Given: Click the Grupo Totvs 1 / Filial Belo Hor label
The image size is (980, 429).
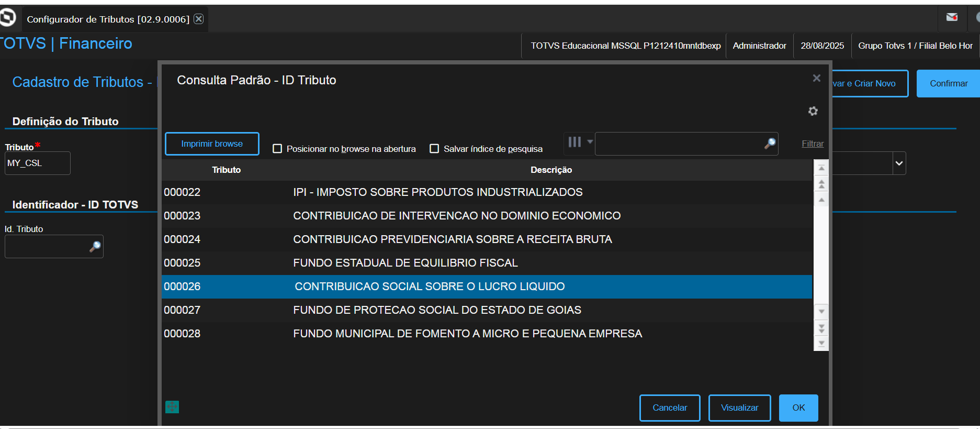Looking at the screenshot, I should click(x=915, y=46).
